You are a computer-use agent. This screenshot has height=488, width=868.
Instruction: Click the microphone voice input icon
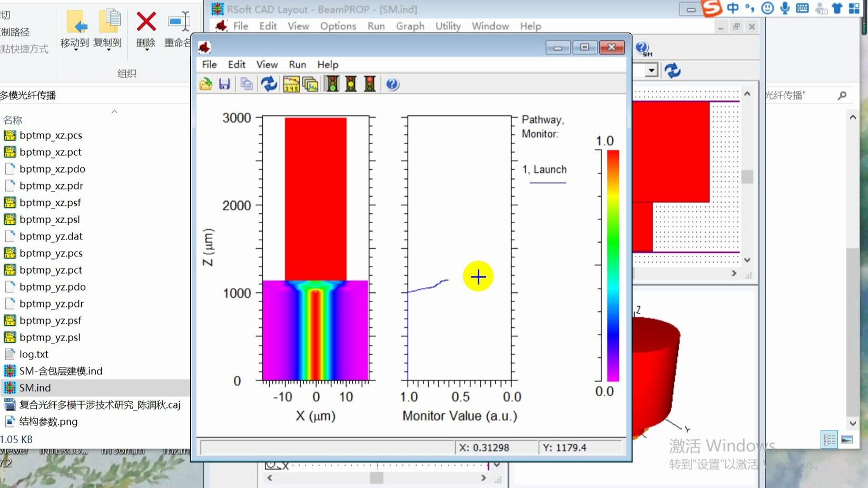coord(785,8)
